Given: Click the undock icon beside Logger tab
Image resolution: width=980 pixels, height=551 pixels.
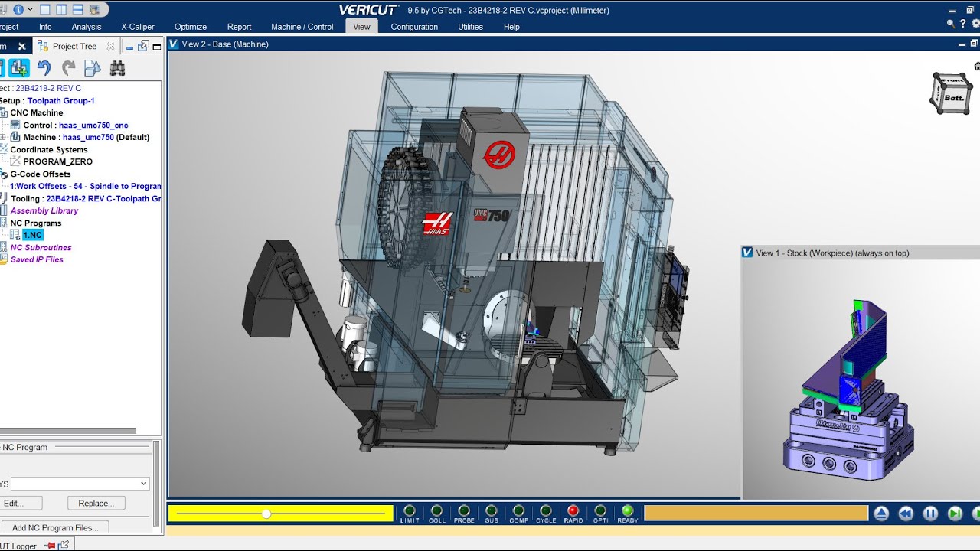Looking at the screenshot, I should 64,545.
